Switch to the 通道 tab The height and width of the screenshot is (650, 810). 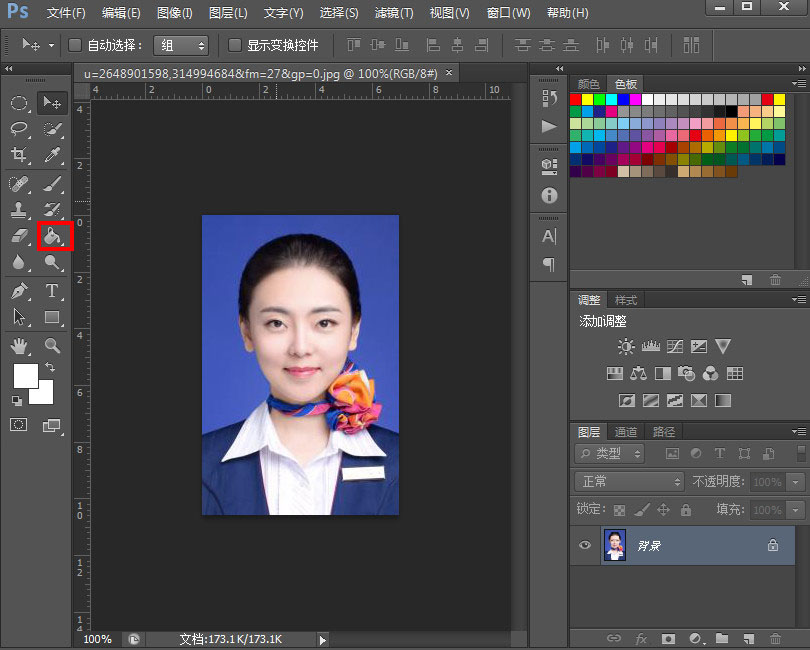[x=626, y=432]
